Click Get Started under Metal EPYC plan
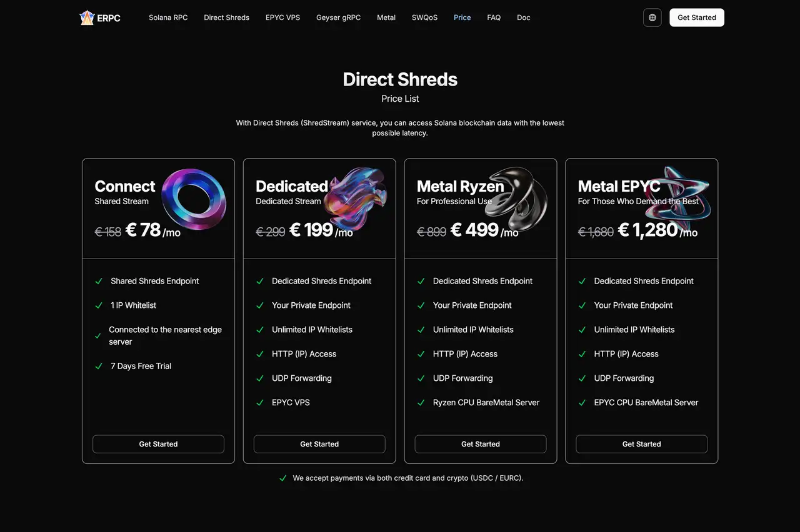 point(642,444)
